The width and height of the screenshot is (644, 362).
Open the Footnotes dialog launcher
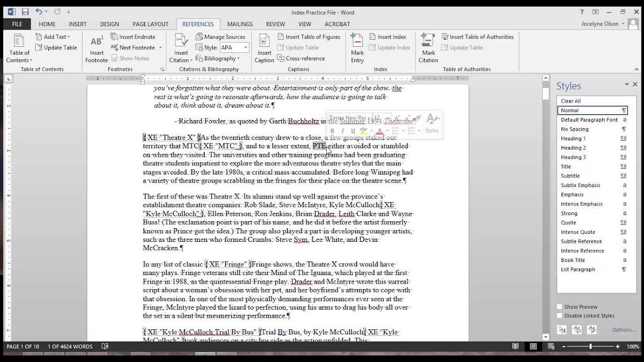162,69
